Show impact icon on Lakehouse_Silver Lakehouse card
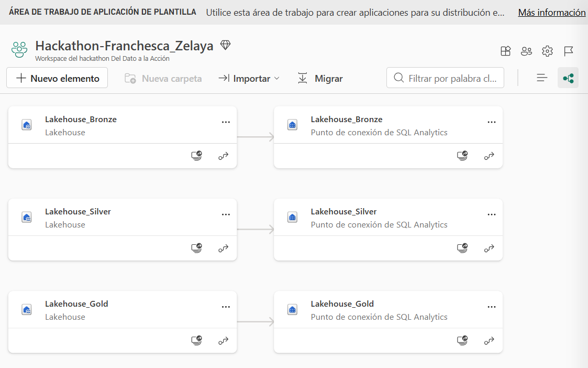 pyautogui.click(x=196, y=248)
